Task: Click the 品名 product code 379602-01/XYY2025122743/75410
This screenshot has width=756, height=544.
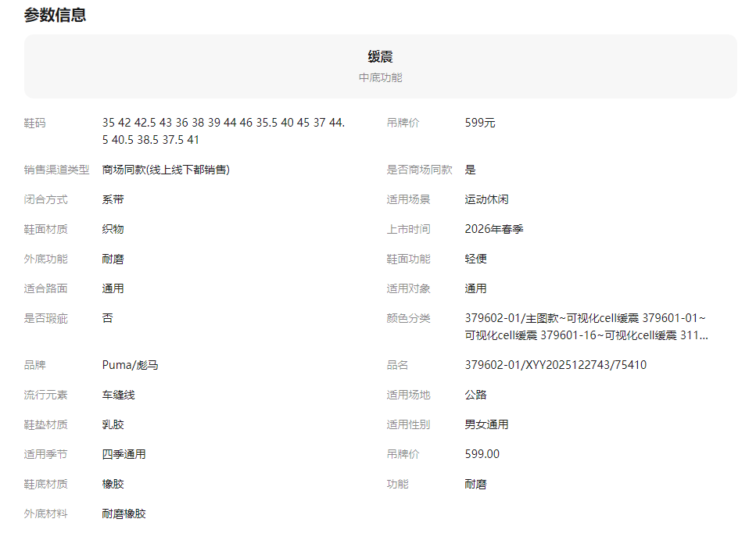Action: pyautogui.click(x=555, y=365)
